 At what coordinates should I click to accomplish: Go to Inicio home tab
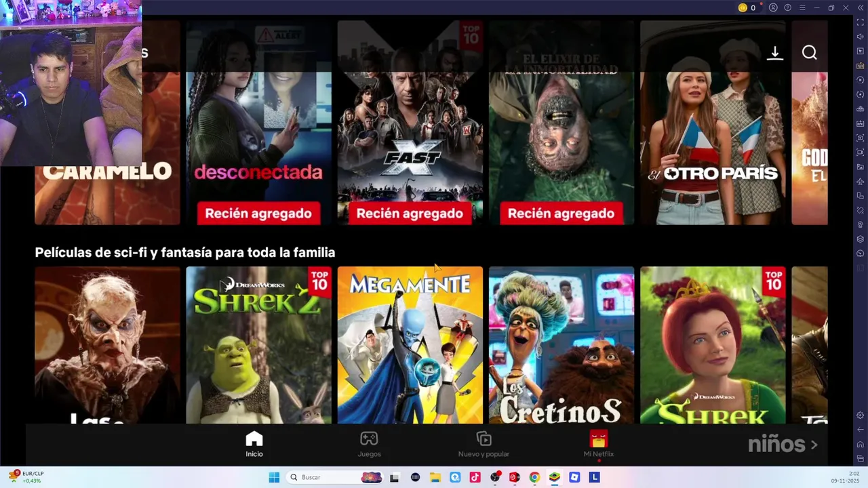point(254,444)
